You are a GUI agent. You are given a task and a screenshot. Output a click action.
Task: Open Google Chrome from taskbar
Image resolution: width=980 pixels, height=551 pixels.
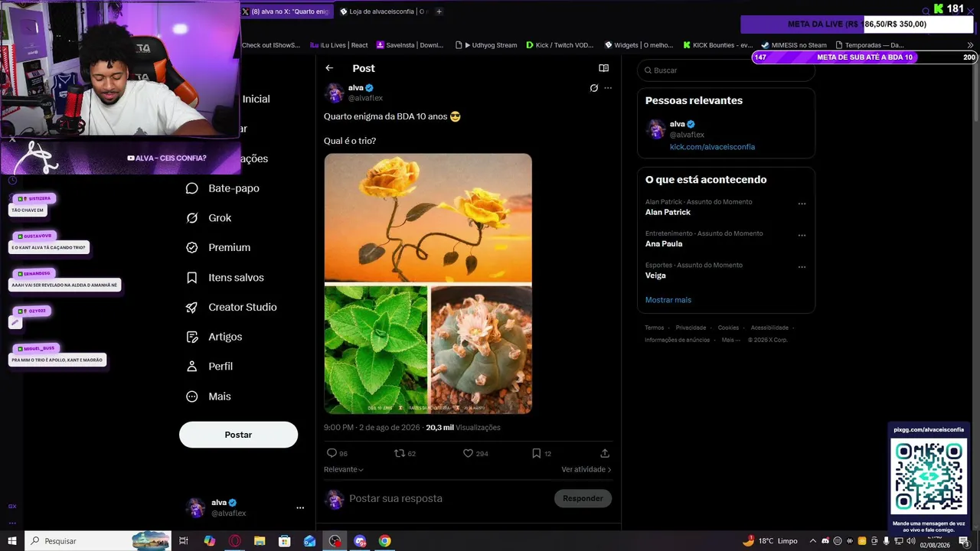coord(385,541)
